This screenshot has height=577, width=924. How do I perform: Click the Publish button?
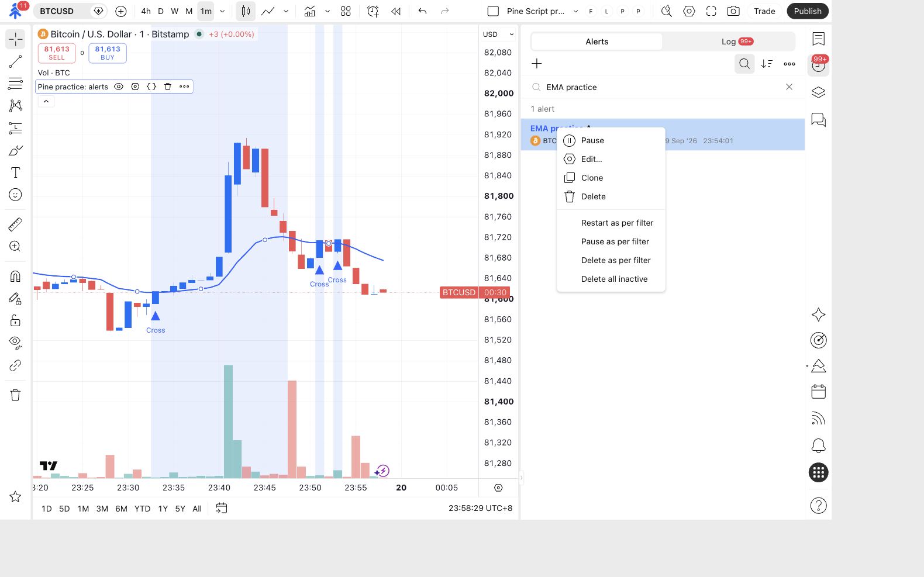[x=808, y=11]
